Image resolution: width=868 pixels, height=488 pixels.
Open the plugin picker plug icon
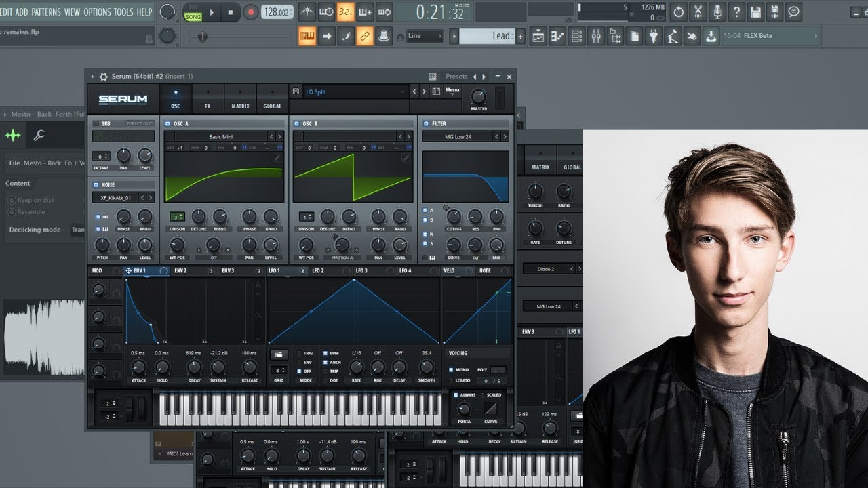[653, 36]
